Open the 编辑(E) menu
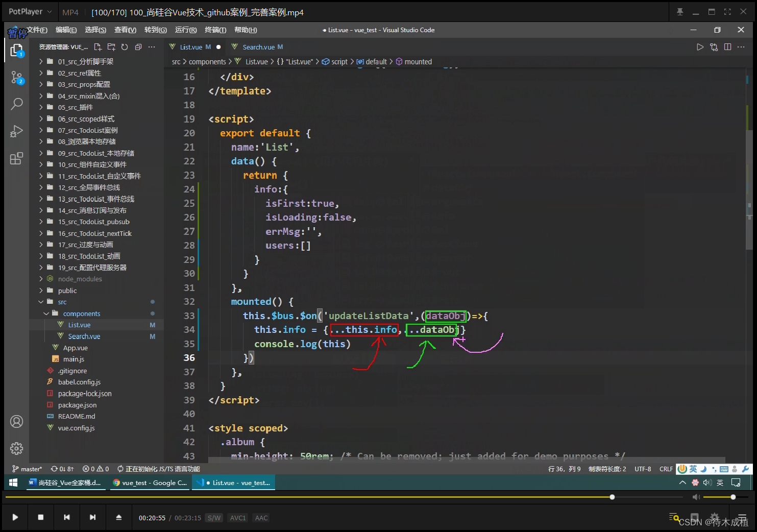Viewport: 757px width, 532px height. (x=66, y=30)
